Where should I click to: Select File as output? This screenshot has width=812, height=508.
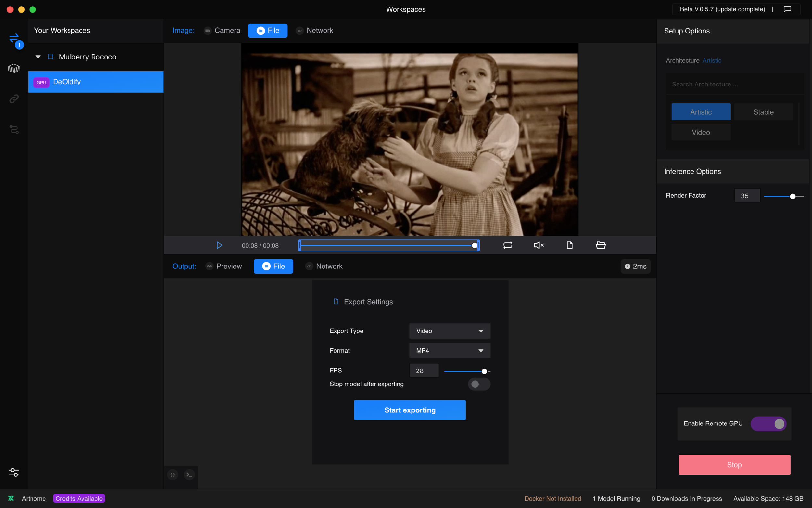tap(273, 267)
